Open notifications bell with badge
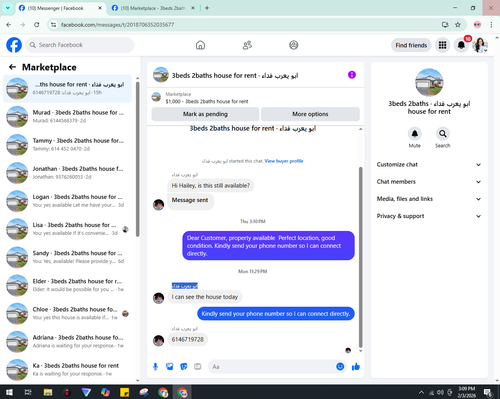 (x=461, y=45)
